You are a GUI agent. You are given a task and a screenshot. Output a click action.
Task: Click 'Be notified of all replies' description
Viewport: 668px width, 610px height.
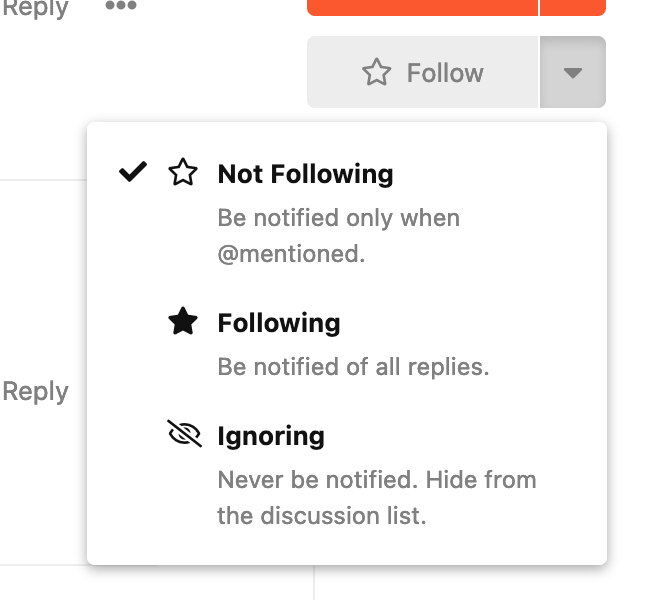(353, 367)
